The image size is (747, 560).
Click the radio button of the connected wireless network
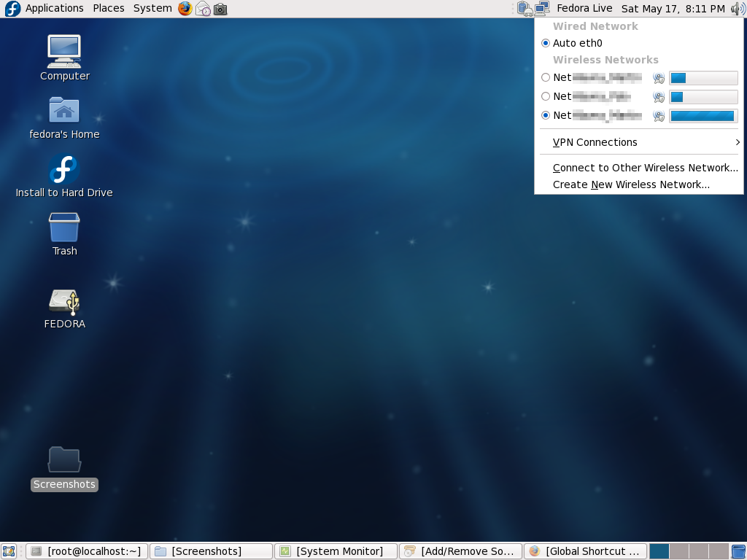tap(546, 115)
